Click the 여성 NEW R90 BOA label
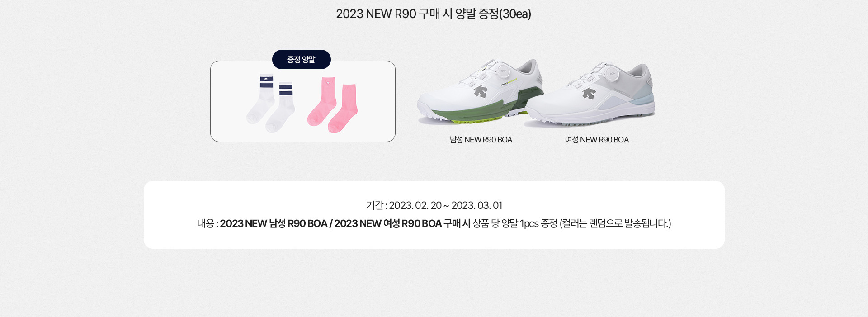The width and height of the screenshot is (868, 317). coord(597,140)
